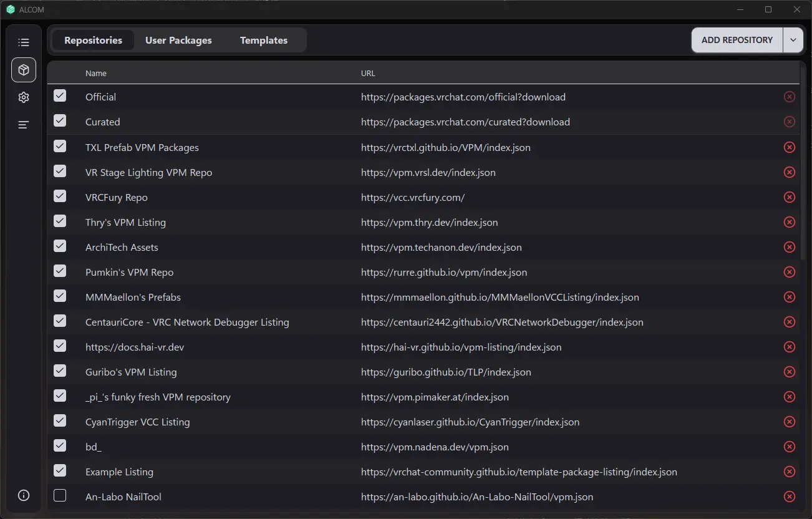Click the repository list vertical scrollbar
Viewport: 812px width, 519px height.
(x=803, y=160)
